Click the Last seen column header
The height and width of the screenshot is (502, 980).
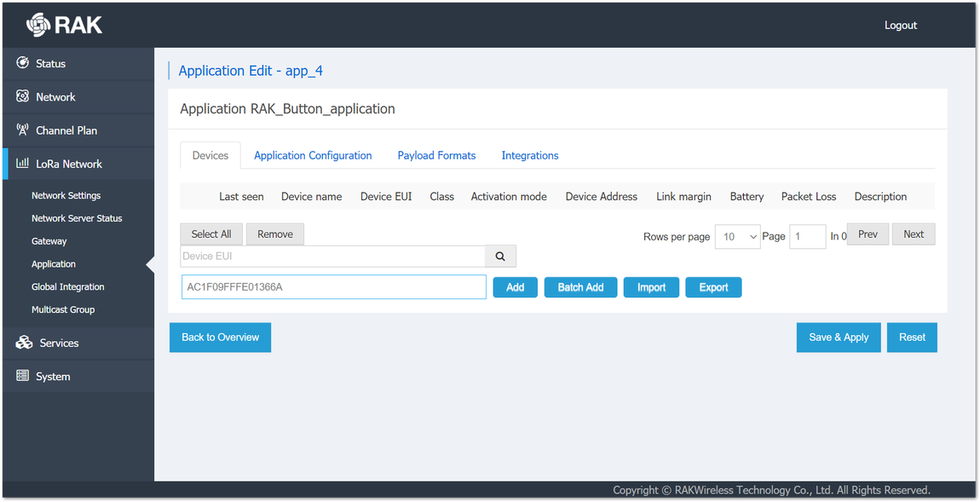tap(241, 196)
